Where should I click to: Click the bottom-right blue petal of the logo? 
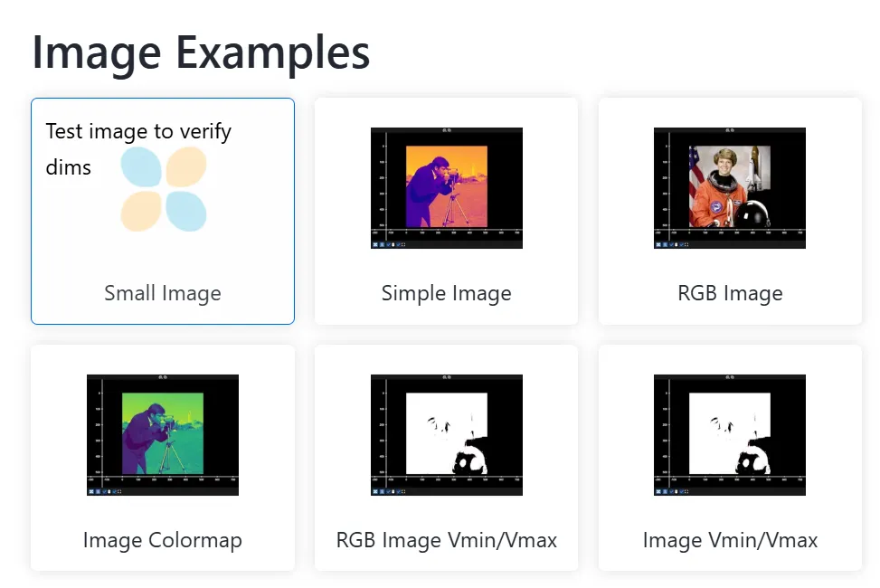(186, 211)
